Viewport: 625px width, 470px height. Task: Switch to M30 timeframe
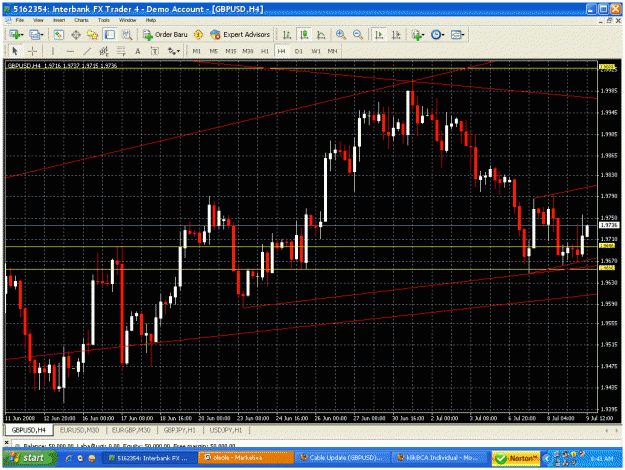point(248,51)
